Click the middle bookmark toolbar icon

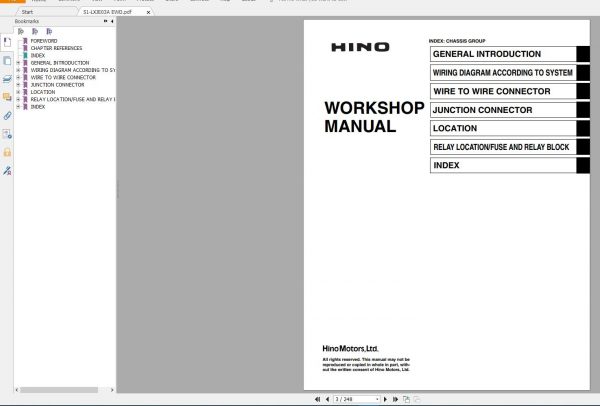(35, 31)
